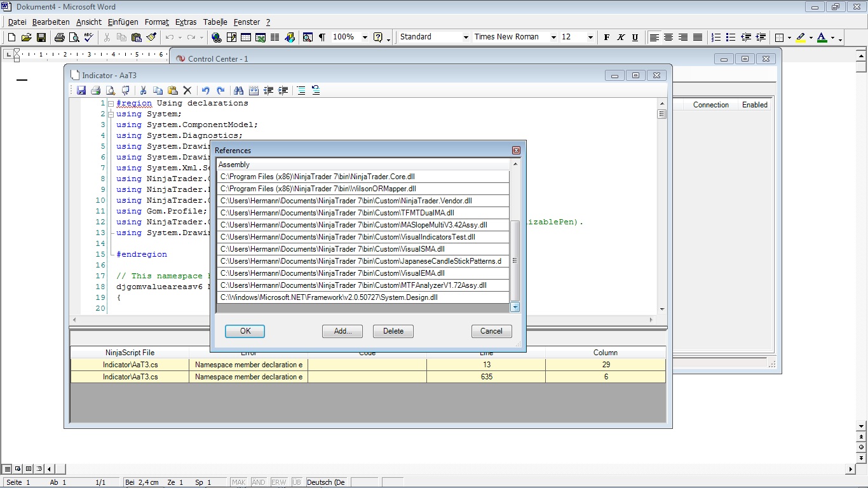
Task: Open the Datei menu
Action: (17, 22)
